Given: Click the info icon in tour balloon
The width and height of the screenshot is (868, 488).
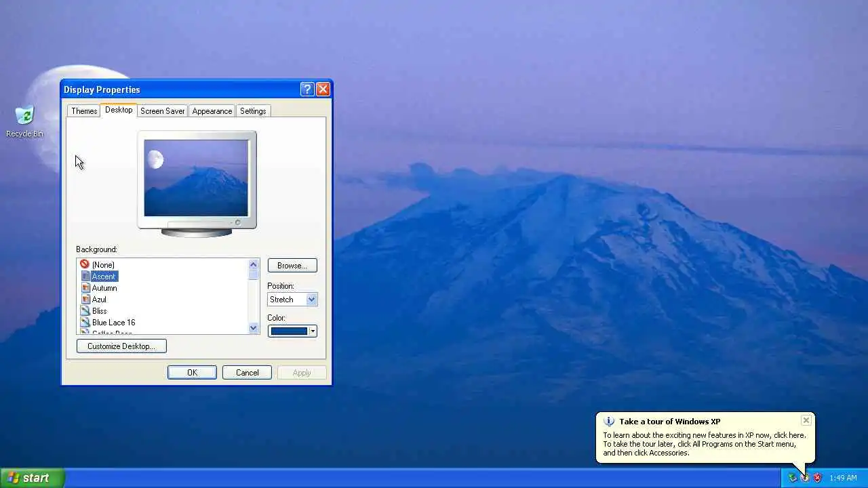Looking at the screenshot, I should click(609, 422).
